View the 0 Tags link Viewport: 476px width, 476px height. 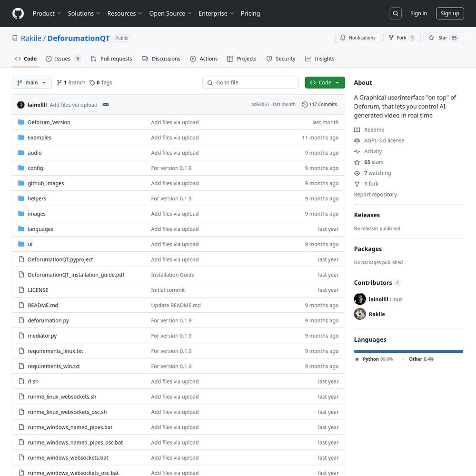pos(101,82)
